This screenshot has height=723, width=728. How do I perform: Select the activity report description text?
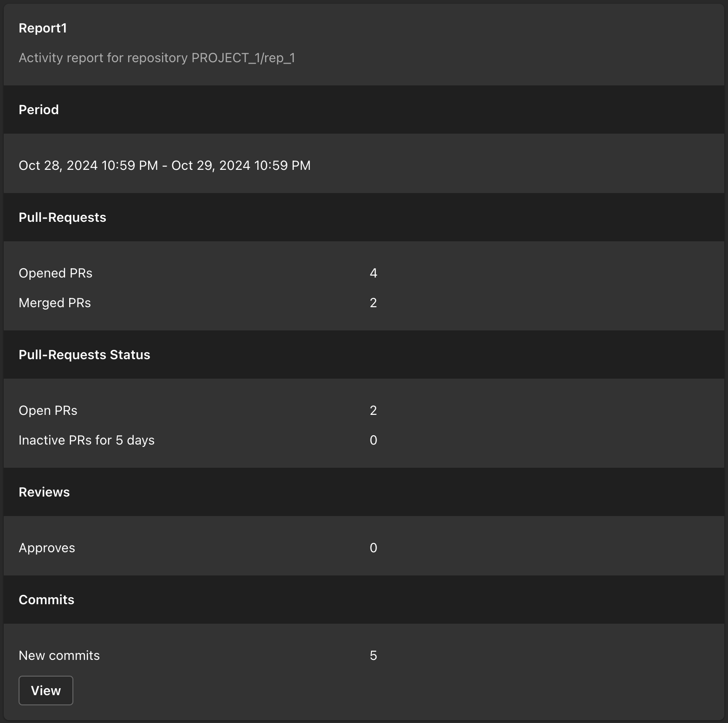point(156,58)
